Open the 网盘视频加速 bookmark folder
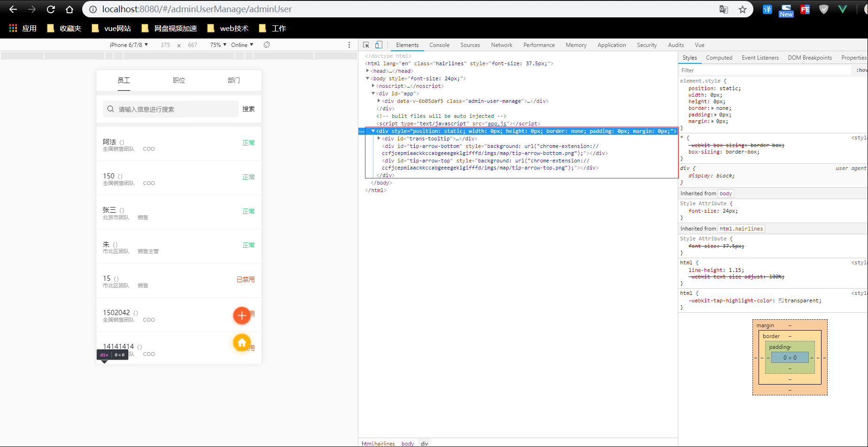This screenshot has height=447, width=868. click(169, 28)
